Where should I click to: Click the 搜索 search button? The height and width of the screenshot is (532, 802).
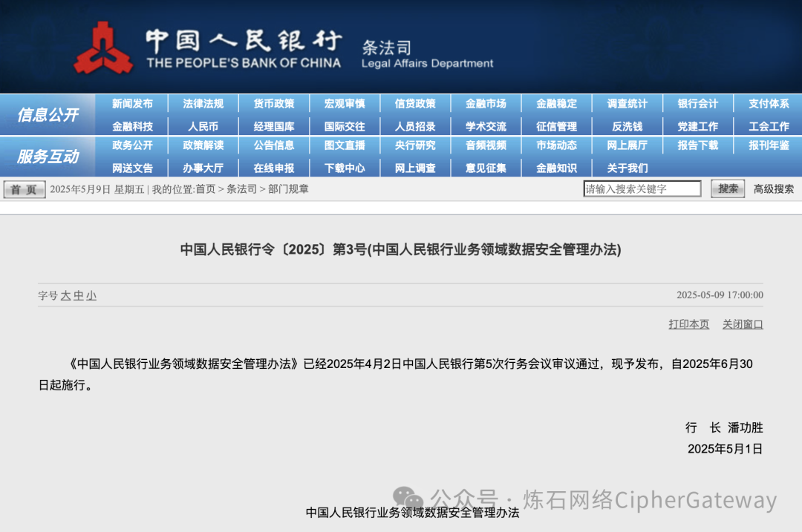728,189
